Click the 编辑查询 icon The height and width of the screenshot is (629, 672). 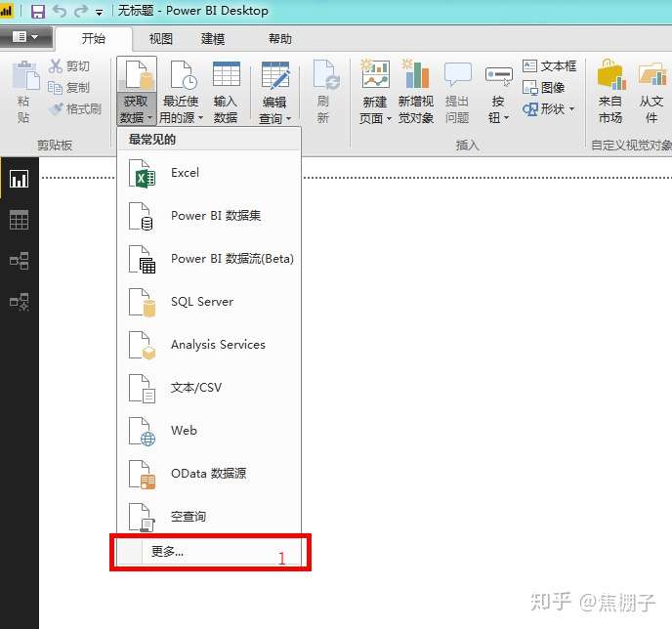coord(274,75)
